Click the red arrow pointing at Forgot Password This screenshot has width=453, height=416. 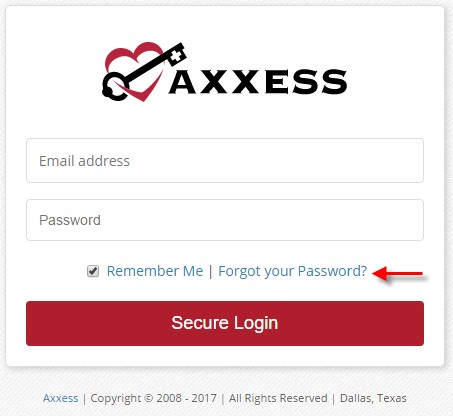click(x=398, y=274)
